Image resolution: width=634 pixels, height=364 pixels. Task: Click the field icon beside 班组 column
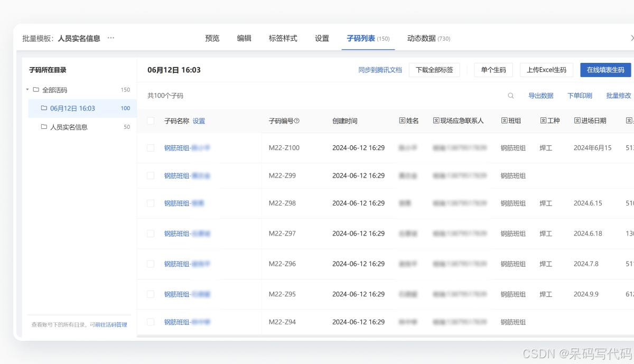pos(504,121)
